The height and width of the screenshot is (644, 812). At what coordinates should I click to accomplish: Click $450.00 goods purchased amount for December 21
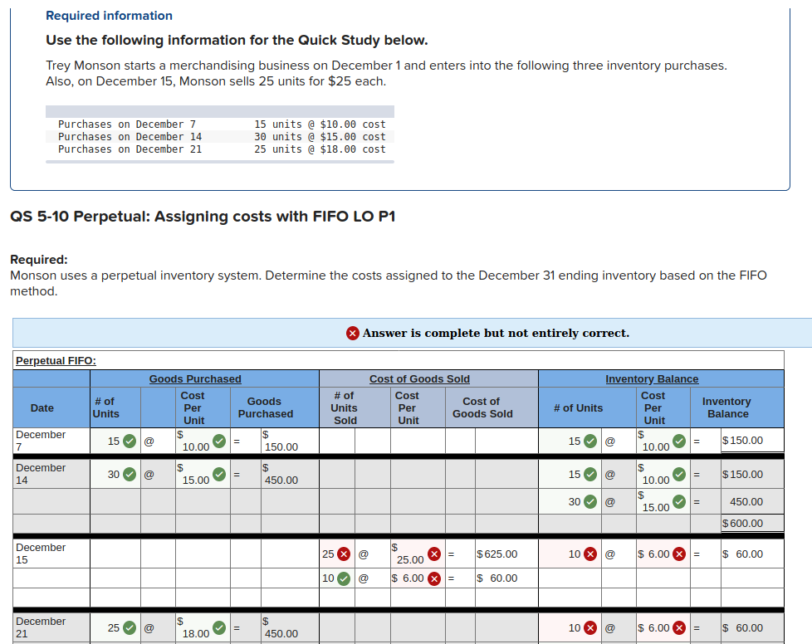click(280, 628)
